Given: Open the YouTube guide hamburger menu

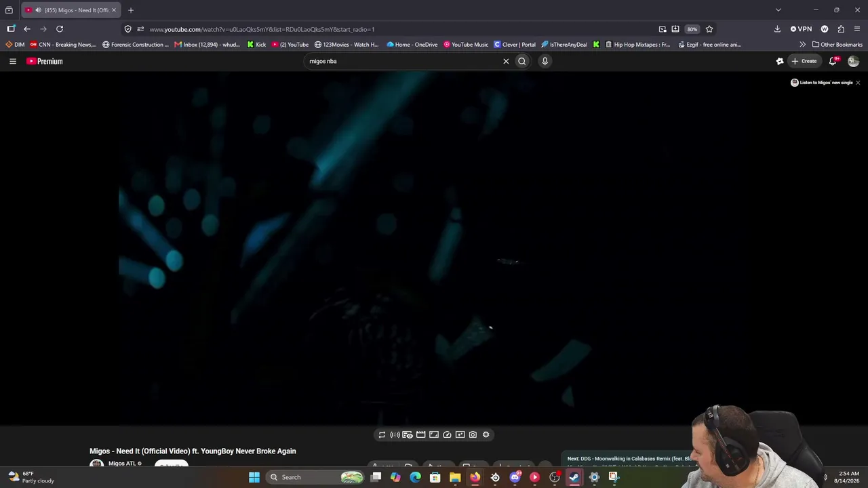Looking at the screenshot, I should pos(13,61).
